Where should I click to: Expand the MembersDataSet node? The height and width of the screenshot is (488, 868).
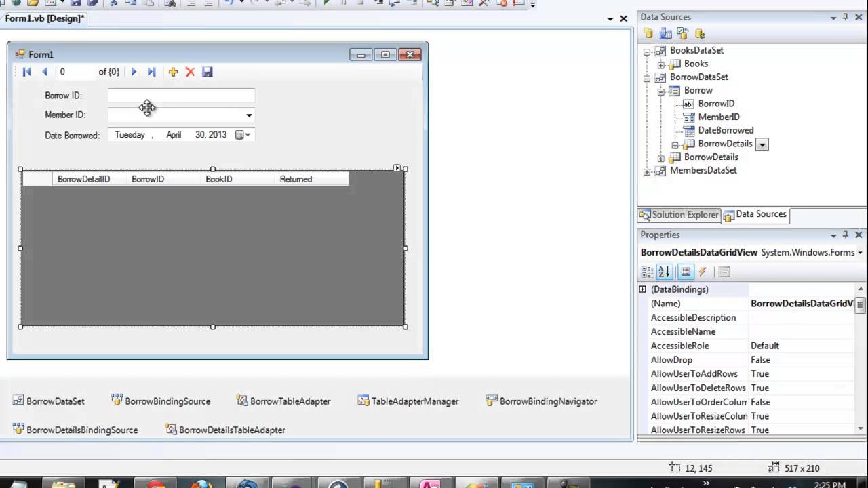[647, 171]
